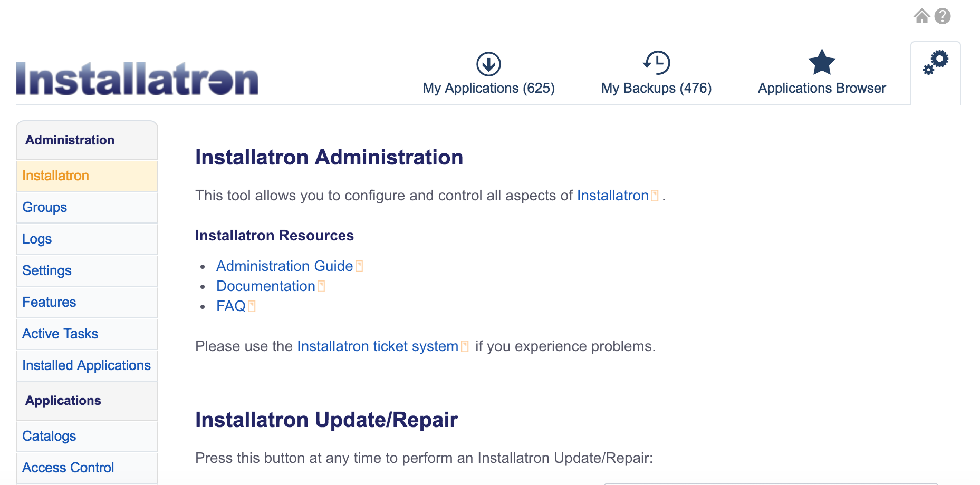Click the Administration sidebar section header
The width and height of the screenshot is (980, 485).
click(87, 140)
